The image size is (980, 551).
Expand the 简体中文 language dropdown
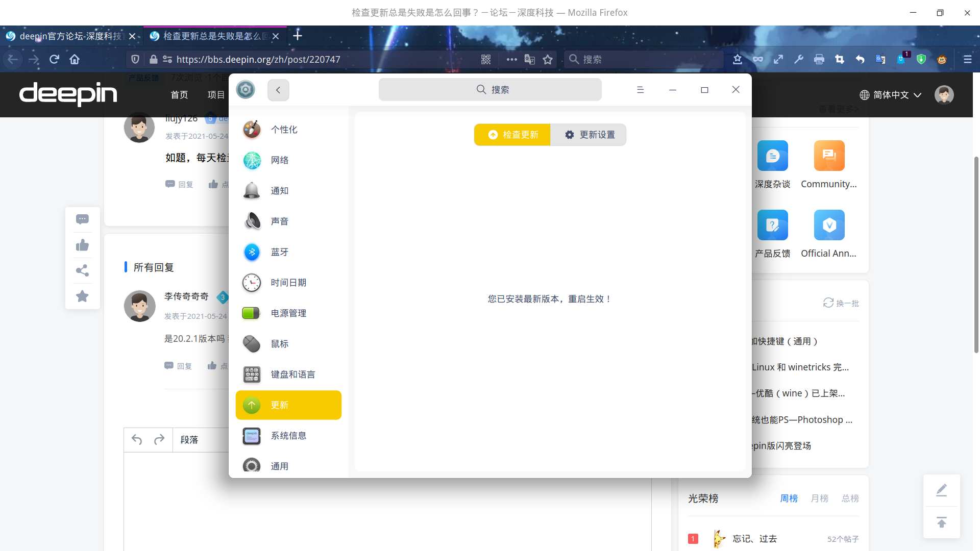(891, 95)
